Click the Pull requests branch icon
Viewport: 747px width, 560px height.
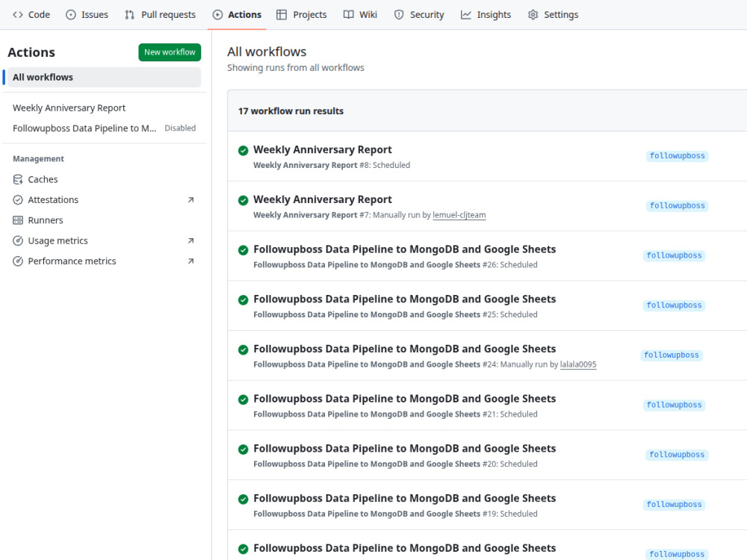[129, 15]
